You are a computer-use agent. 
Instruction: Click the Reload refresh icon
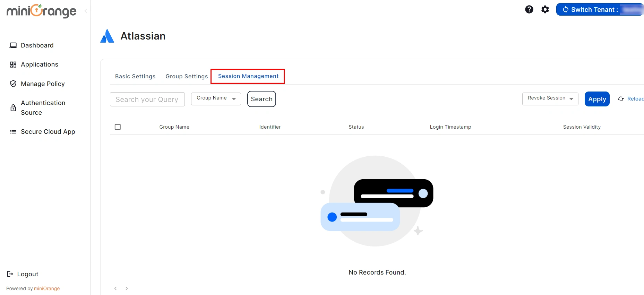click(621, 99)
